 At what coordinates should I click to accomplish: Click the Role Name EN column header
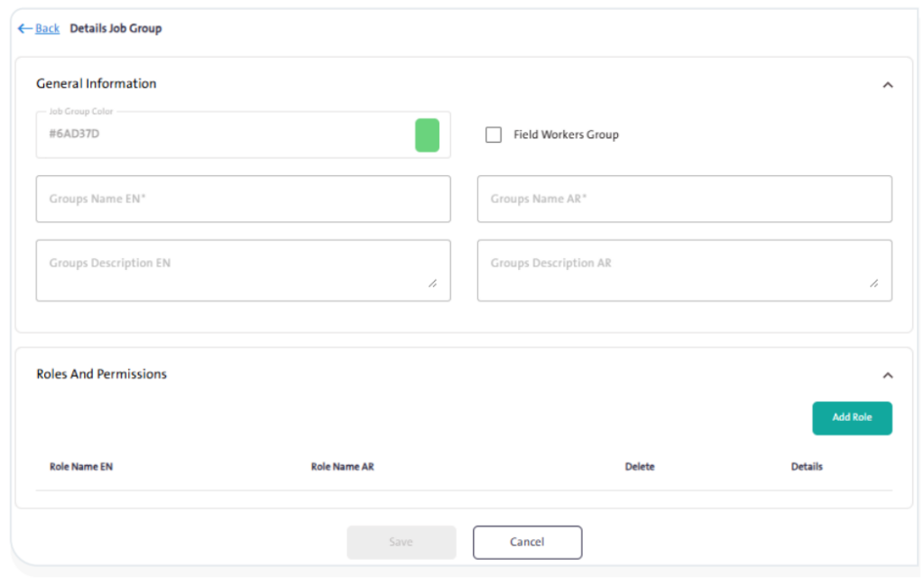[81, 467]
